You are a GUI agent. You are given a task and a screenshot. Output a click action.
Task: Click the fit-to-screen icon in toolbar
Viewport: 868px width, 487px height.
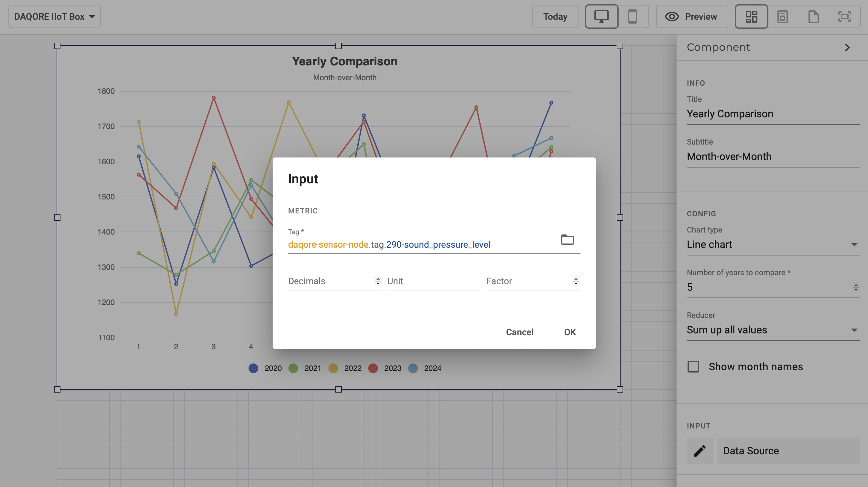[x=844, y=16]
